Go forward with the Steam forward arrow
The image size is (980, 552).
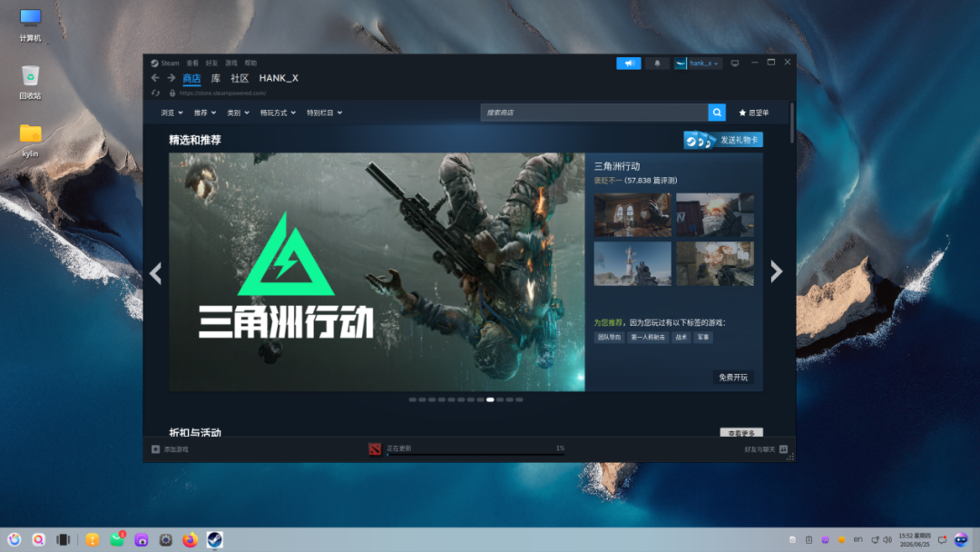click(x=171, y=78)
